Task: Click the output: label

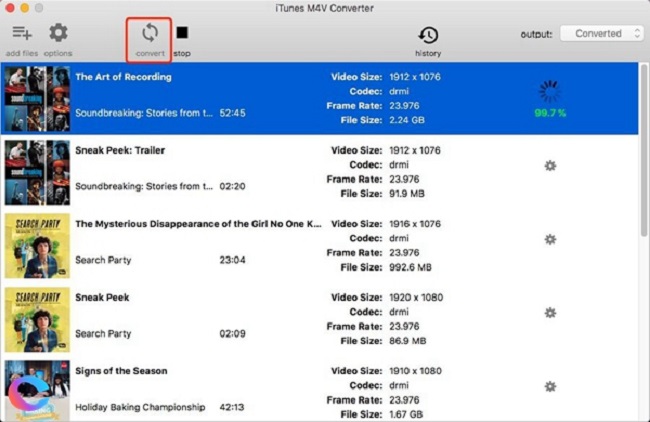Action: pyautogui.click(x=536, y=34)
